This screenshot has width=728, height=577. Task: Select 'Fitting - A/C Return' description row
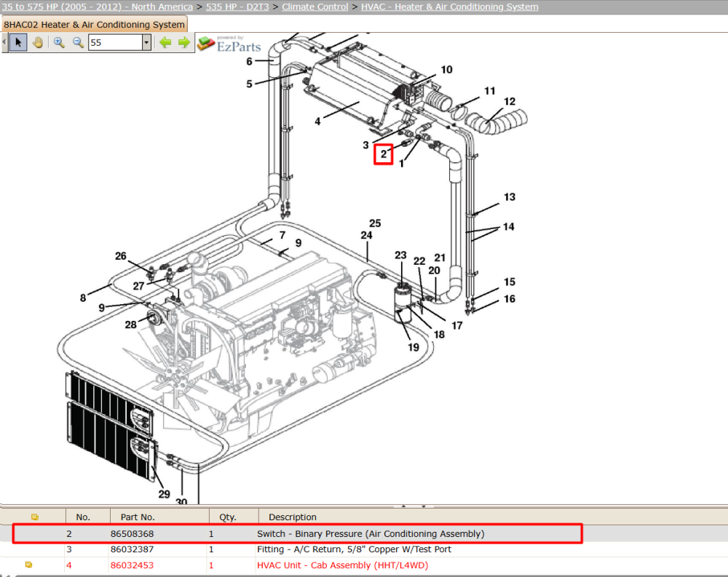(354, 549)
